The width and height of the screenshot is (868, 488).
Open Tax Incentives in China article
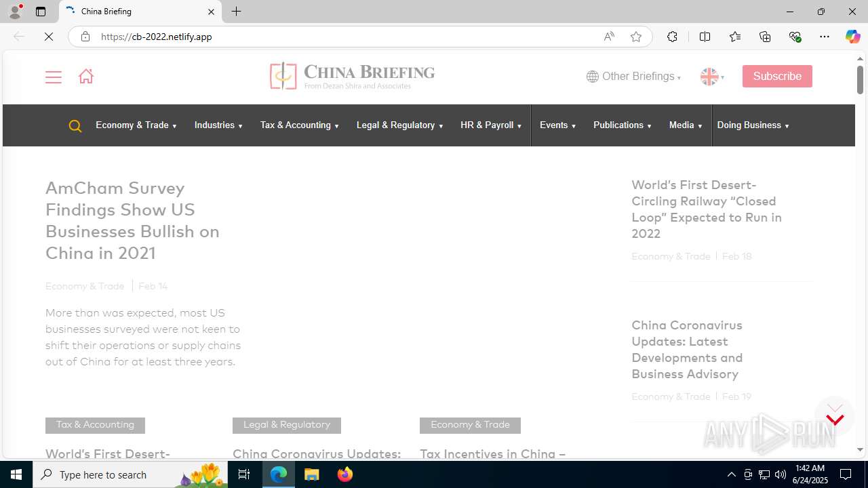click(492, 453)
